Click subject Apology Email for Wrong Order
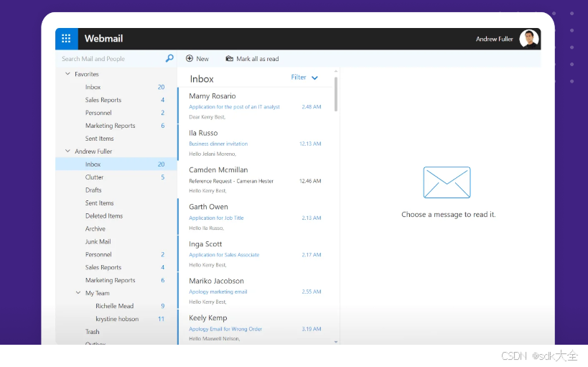588x367 pixels. tap(225, 329)
